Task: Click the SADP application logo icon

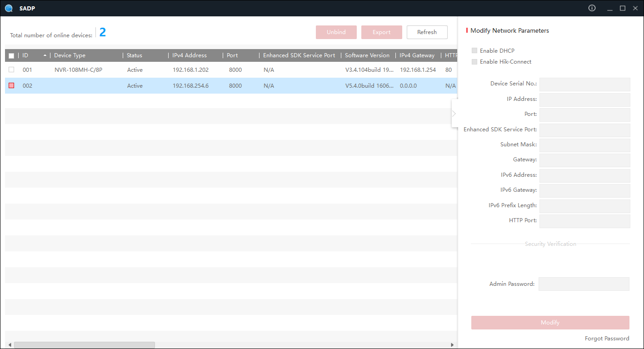Action: [9, 8]
